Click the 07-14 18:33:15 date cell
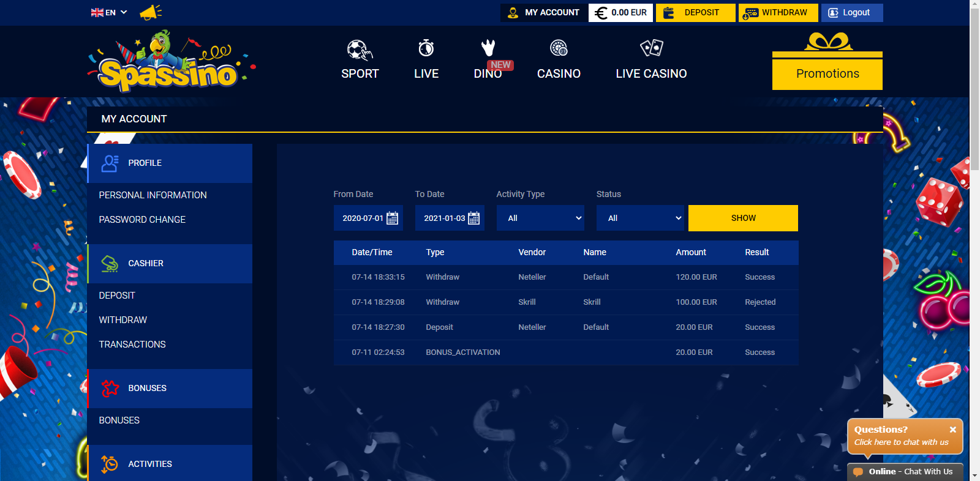This screenshot has width=980, height=481. pos(378,277)
